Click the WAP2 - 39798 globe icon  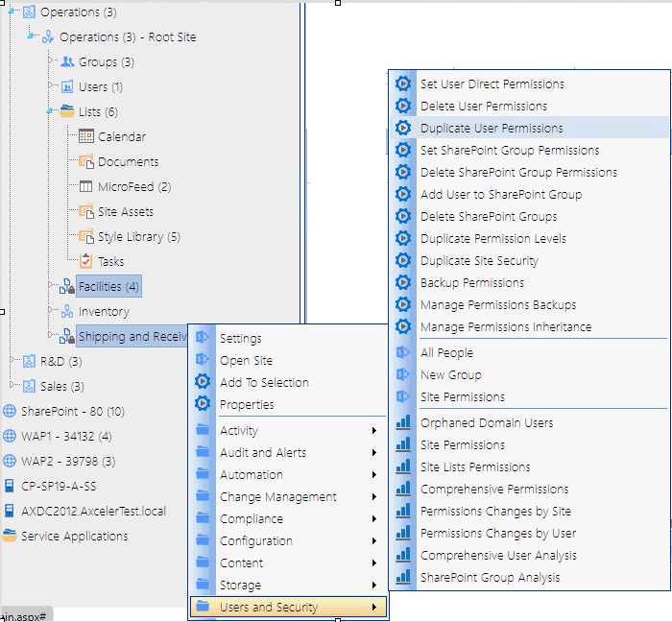click(10, 461)
